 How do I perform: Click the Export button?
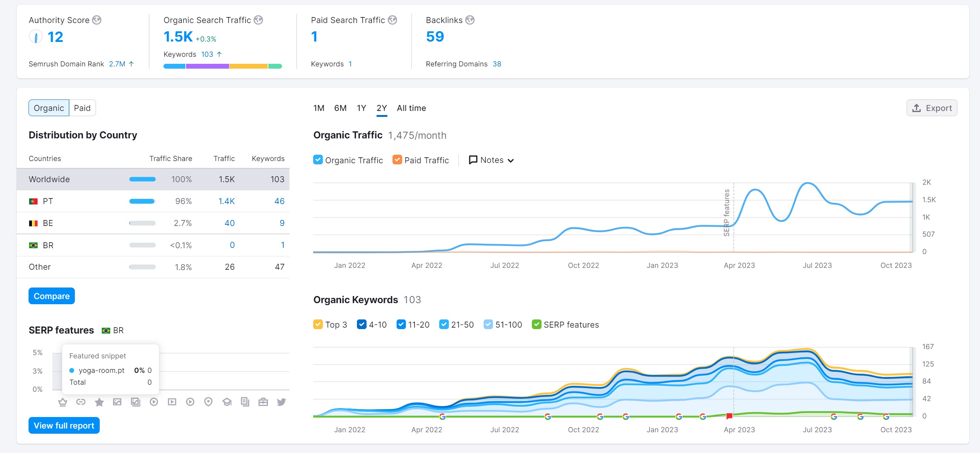coord(932,108)
